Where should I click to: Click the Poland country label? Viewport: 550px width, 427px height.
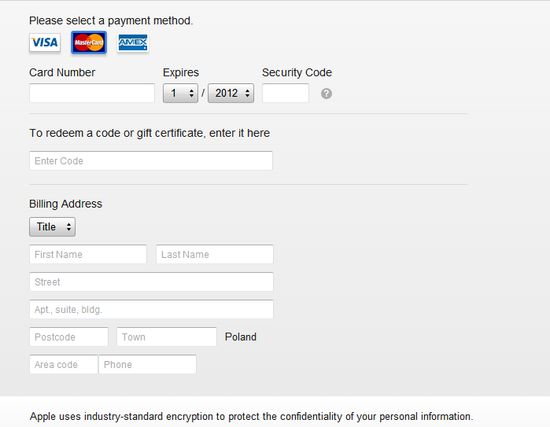241,337
